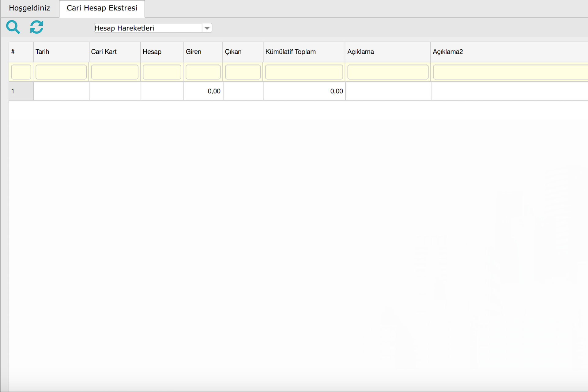Screen dimensions: 588x392
Task: Click the Hesap Hareketleri combo box text
Action: click(x=148, y=28)
